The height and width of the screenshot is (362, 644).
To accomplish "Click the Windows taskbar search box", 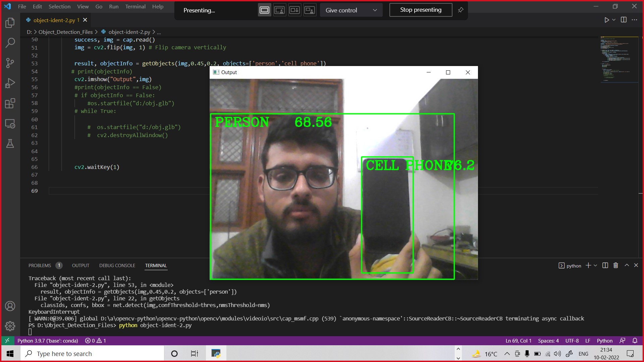I will tap(92, 354).
